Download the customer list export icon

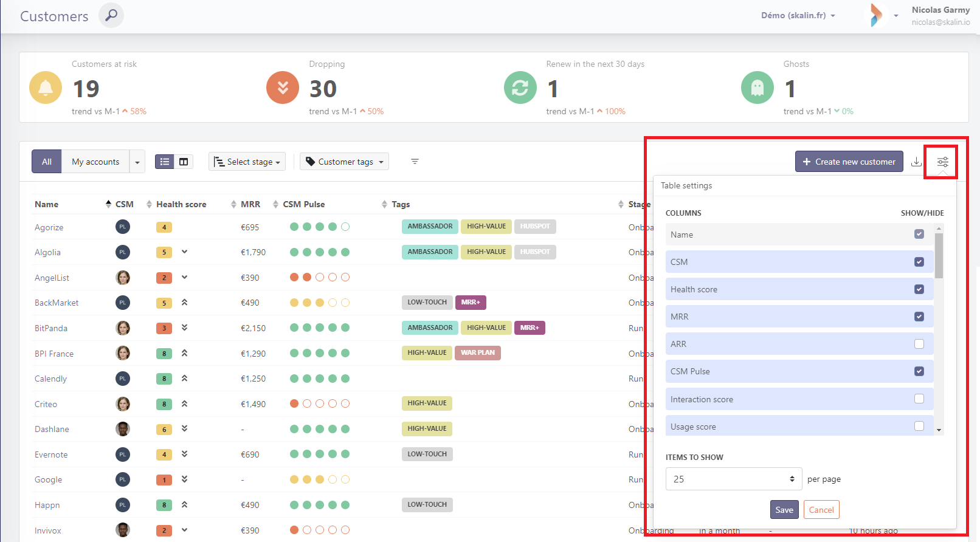pos(917,162)
